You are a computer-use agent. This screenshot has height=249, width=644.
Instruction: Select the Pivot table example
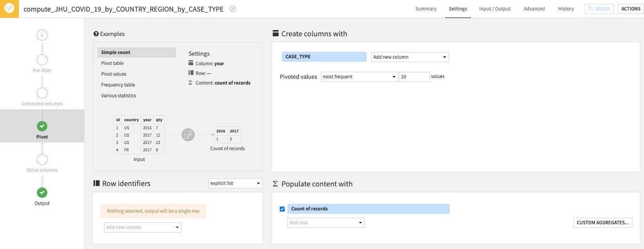113,63
